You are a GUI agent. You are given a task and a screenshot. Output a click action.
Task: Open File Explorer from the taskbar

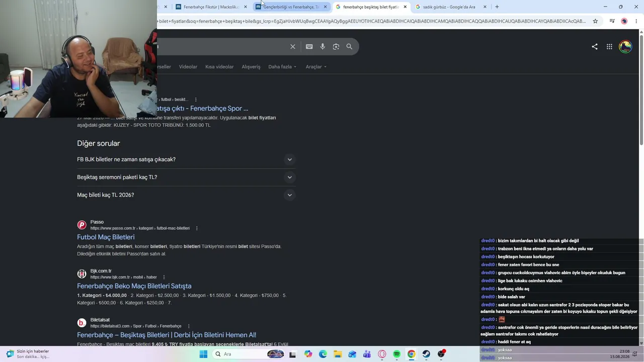338,354
